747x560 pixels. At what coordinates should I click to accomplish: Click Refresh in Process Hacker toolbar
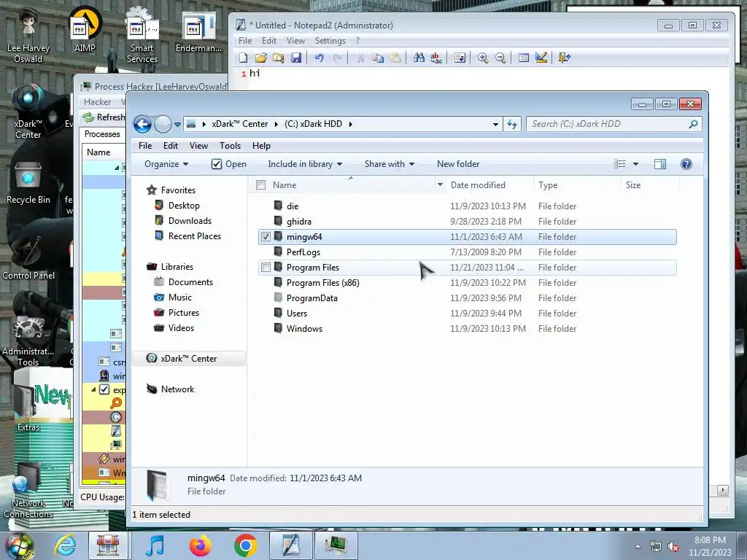click(104, 117)
